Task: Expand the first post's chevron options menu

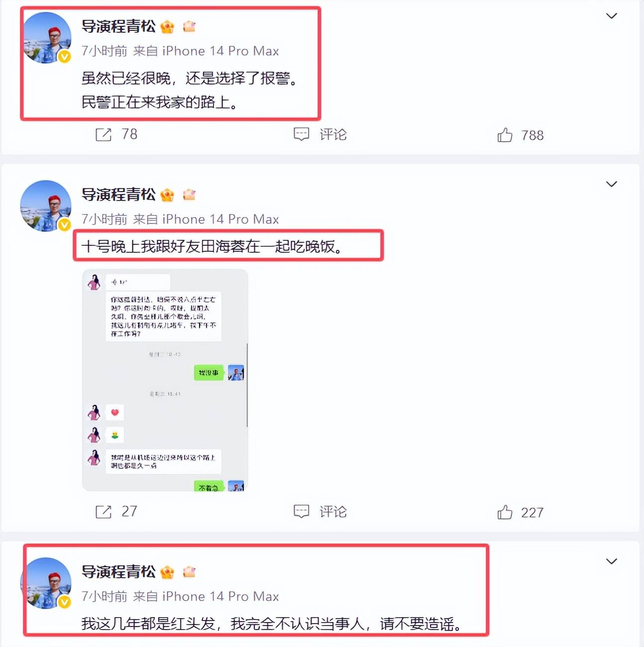Action: coord(612,16)
